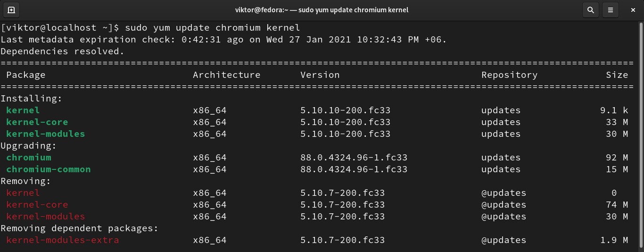Click the Dependencies resolved. line
This screenshot has width=644, height=252.
(62, 51)
